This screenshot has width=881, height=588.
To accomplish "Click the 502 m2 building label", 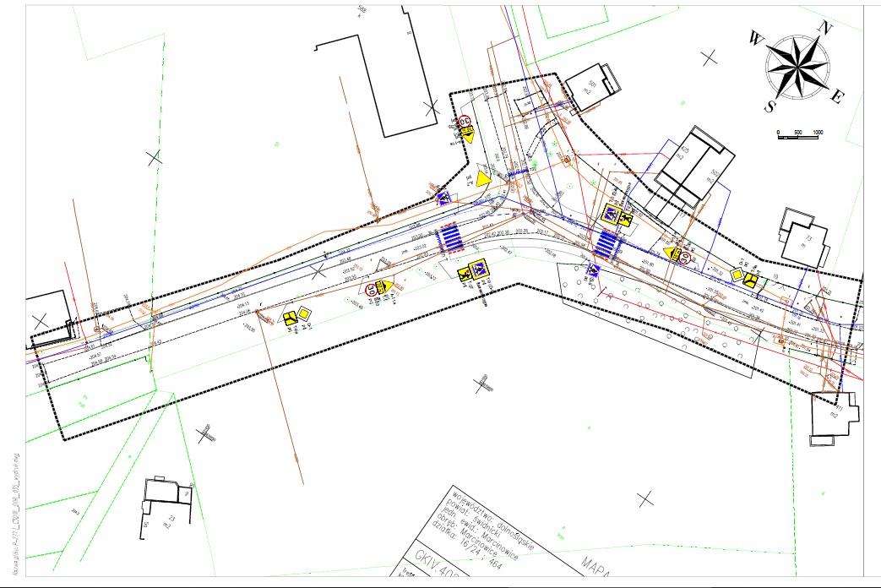I will click(x=714, y=176).
